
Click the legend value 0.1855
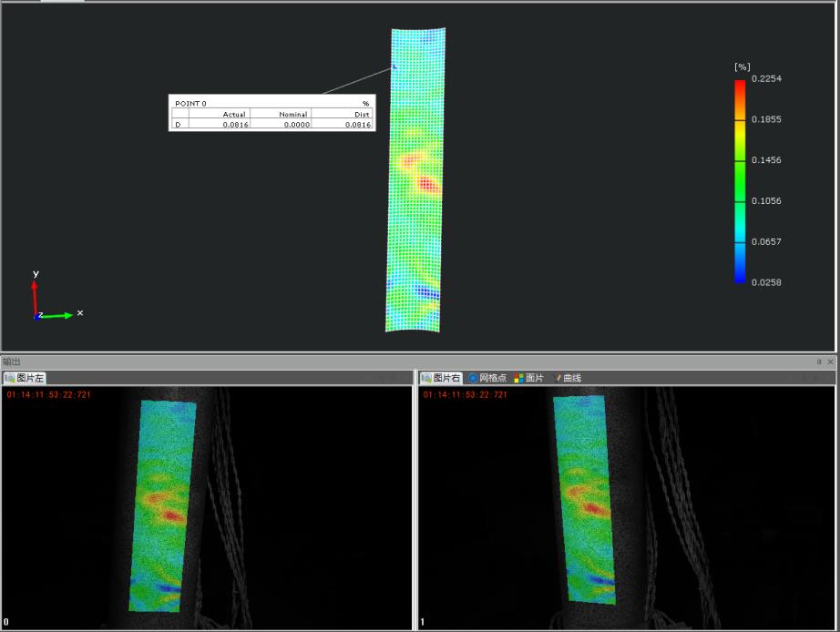(766, 119)
